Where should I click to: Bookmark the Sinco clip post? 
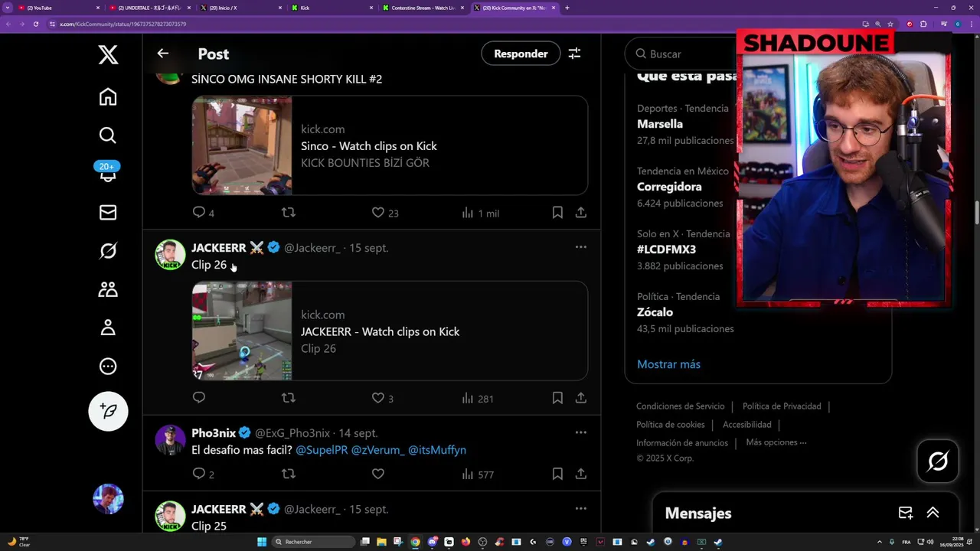tap(557, 213)
